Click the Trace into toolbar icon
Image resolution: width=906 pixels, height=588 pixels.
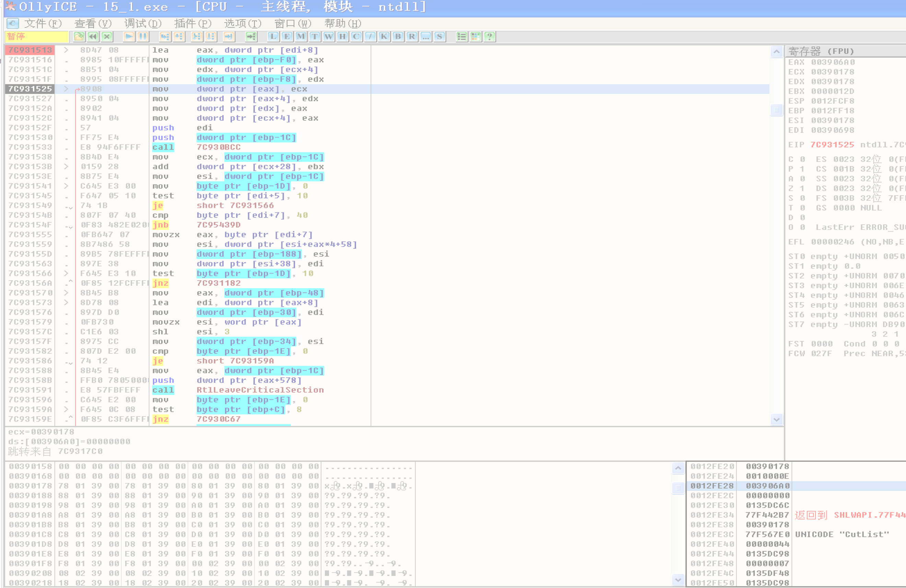197,37
